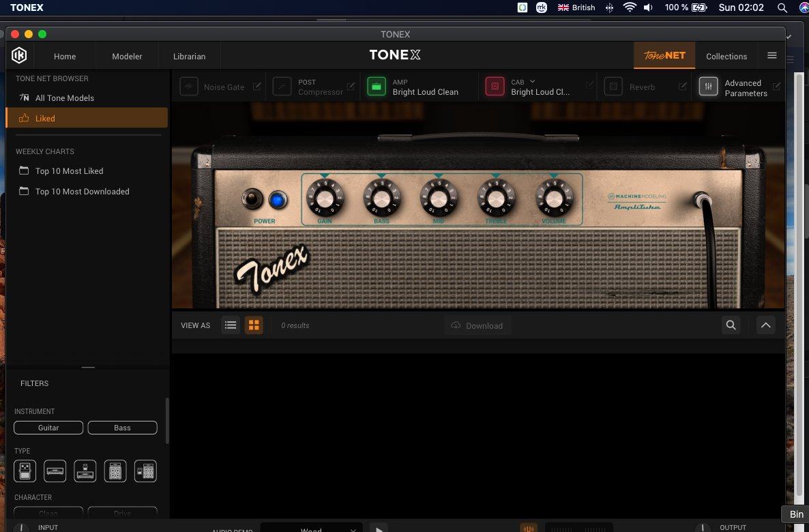Enable the Reverb module icon

pos(613,87)
